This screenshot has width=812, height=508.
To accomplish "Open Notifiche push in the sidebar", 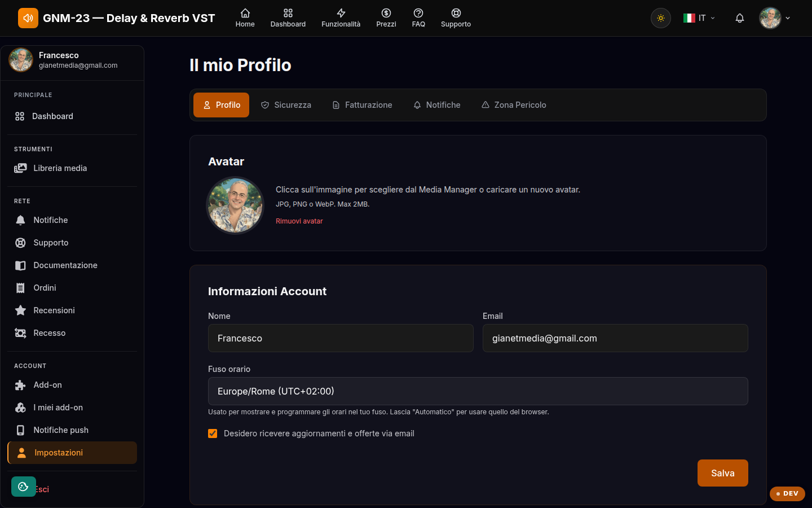I will coord(72,430).
